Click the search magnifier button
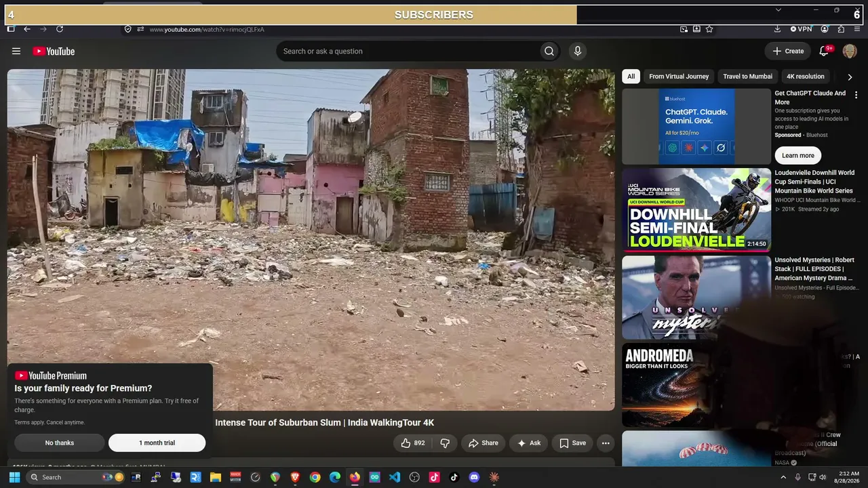The image size is (868, 488). [x=549, y=51]
